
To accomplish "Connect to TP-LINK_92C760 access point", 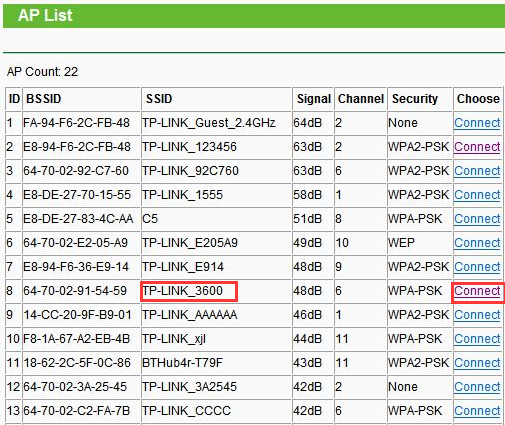I will tap(477, 171).
